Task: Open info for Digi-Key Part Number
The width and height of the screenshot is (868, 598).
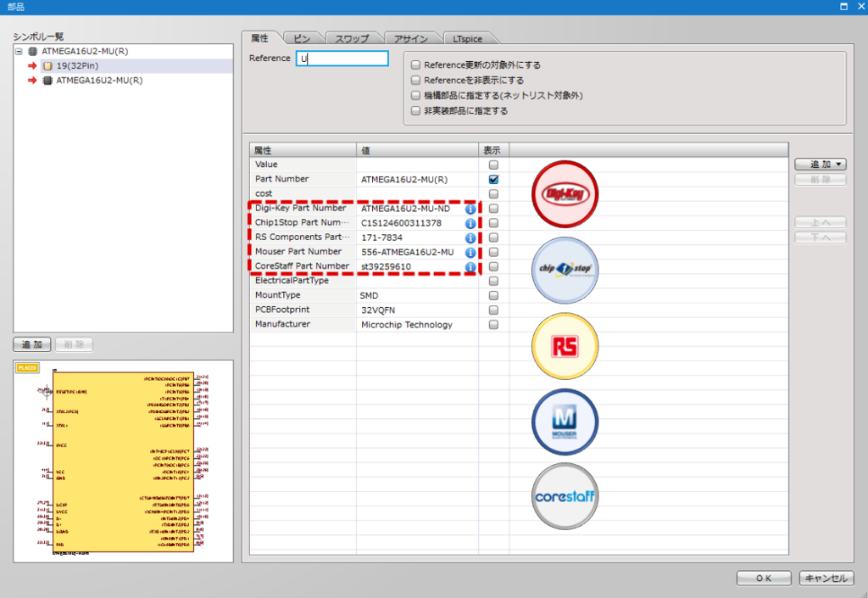Action: (470, 209)
